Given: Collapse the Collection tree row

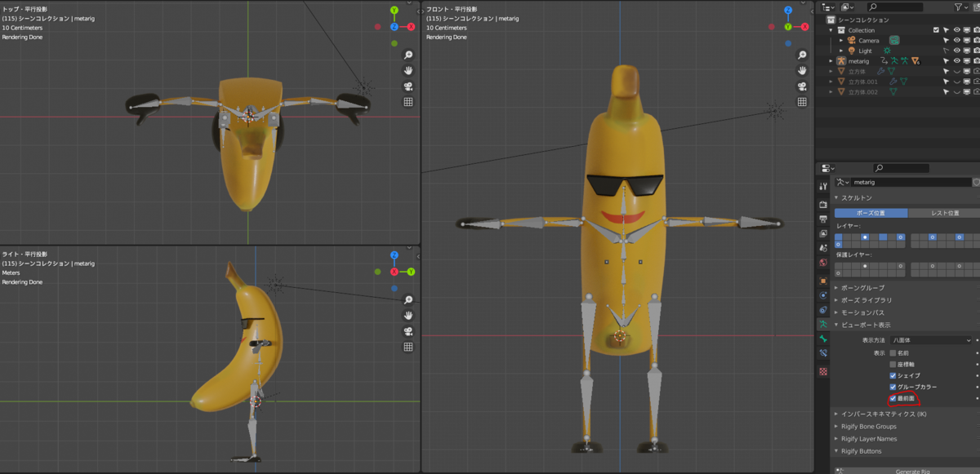Looking at the screenshot, I should coord(831,30).
